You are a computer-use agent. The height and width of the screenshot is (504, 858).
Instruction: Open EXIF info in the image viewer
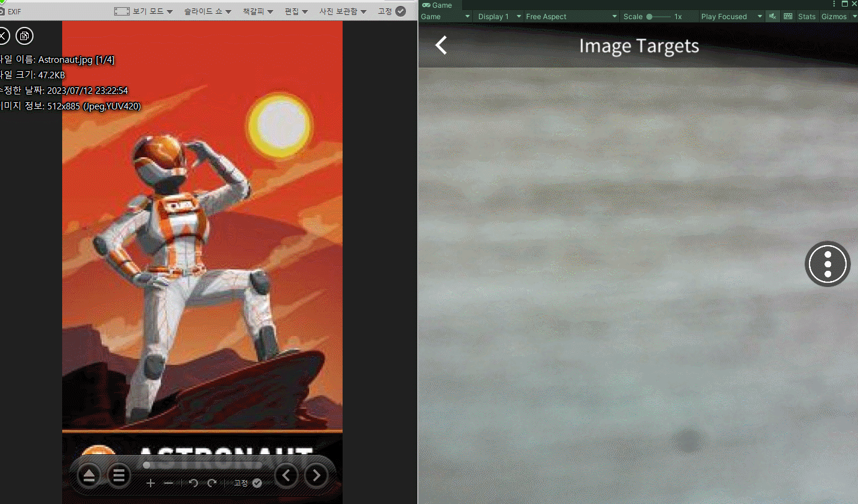pos(11,11)
